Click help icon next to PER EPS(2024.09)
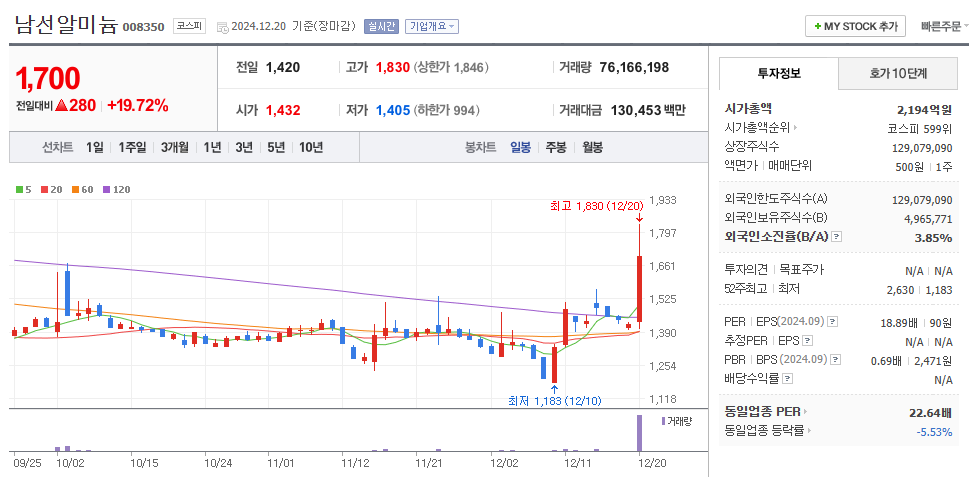Viewport: 977px width, 477px height. pyautogui.click(x=832, y=322)
